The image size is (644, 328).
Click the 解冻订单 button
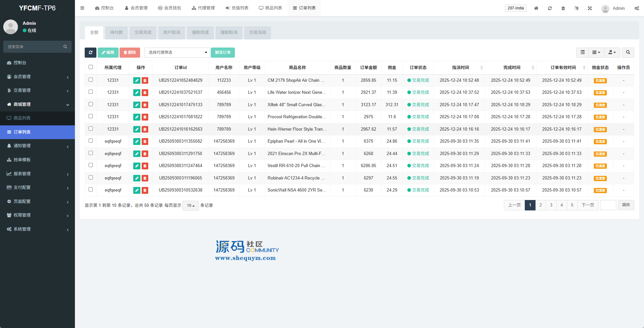pos(222,52)
